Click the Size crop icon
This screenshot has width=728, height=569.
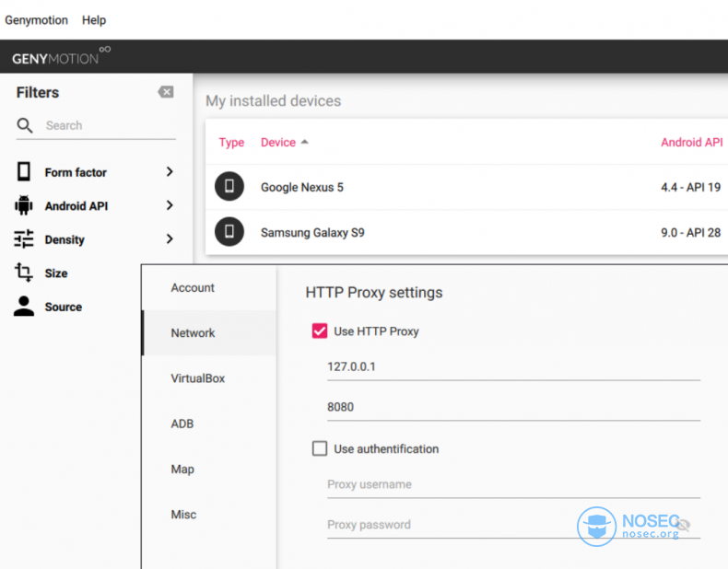click(24, 273)
